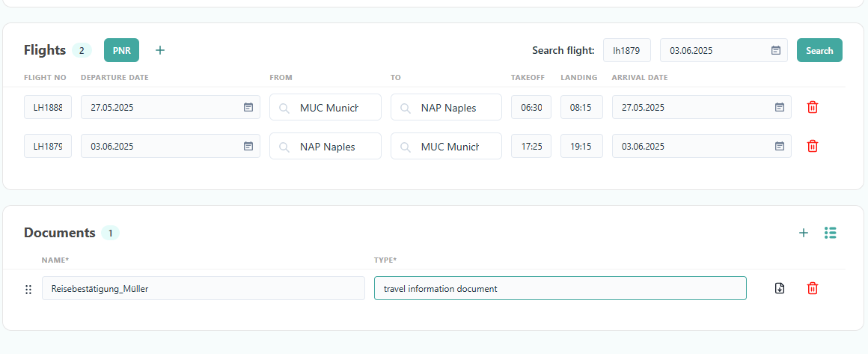Open calendar for 03.06.2025 departure date
This screenshot has height=354, width=868.
[x=248, y=146]
